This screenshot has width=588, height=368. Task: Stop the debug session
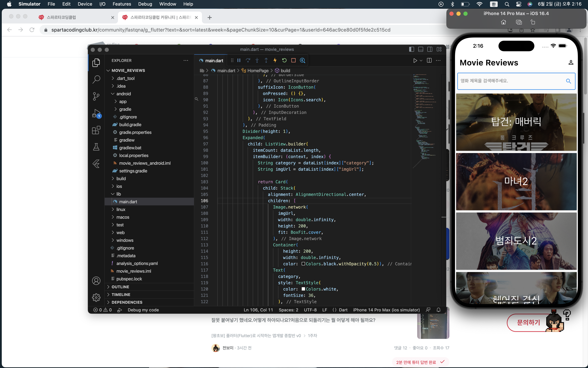tap(293, 60)
